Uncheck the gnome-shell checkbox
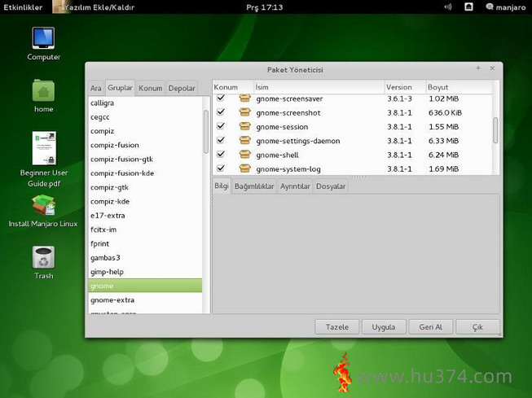Viewport: 532px width, 398px height. pos(221,155)
